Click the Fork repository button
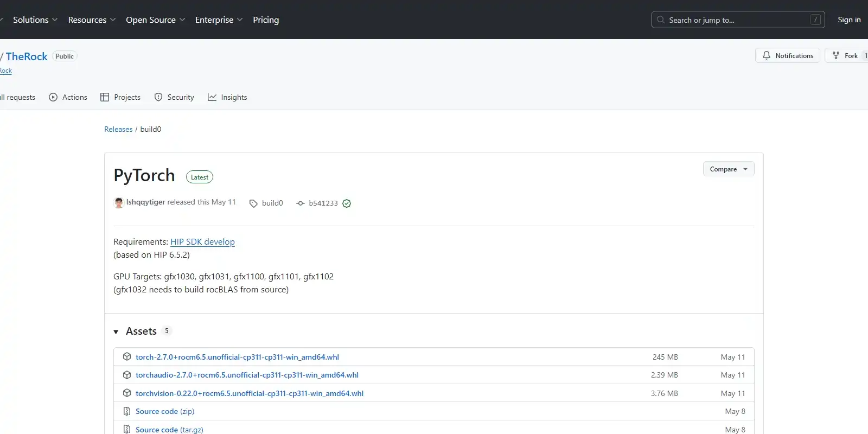 (846, 55)
